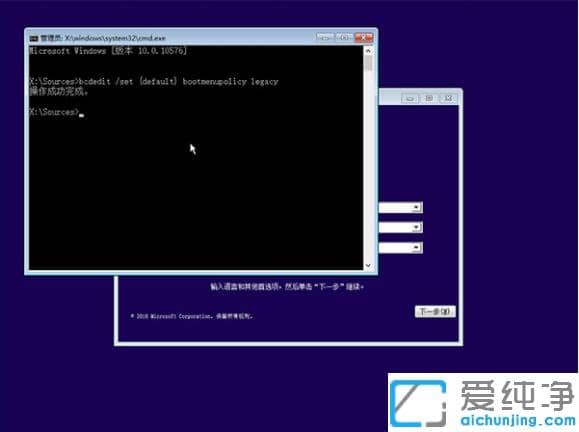This screenshot has width=579, height=432.
Task: Close the Windows Setup window
Action: pos(448,98)
